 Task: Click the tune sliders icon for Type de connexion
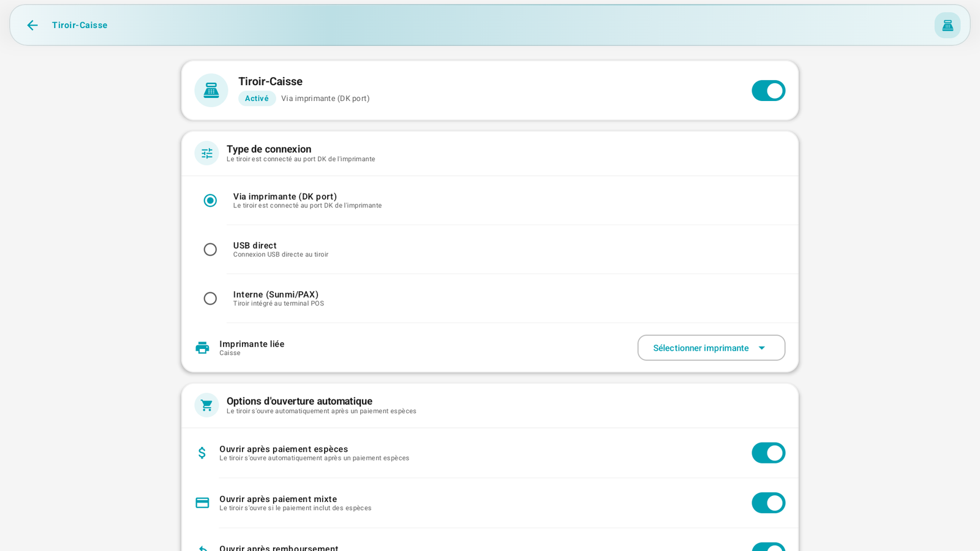click(x=207, y=153)
